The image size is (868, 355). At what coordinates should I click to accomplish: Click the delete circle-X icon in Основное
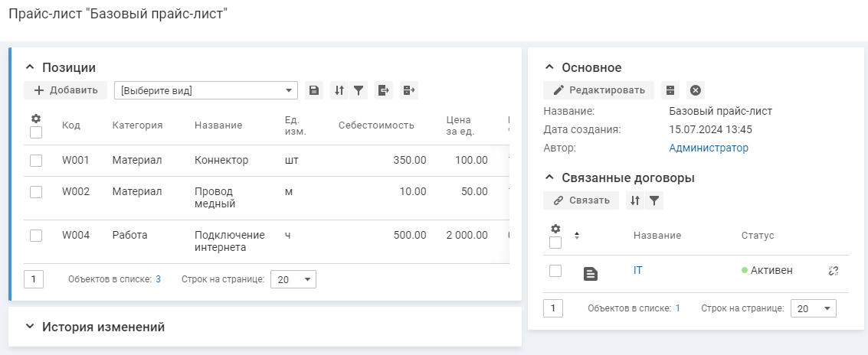[x=695, y=90]
